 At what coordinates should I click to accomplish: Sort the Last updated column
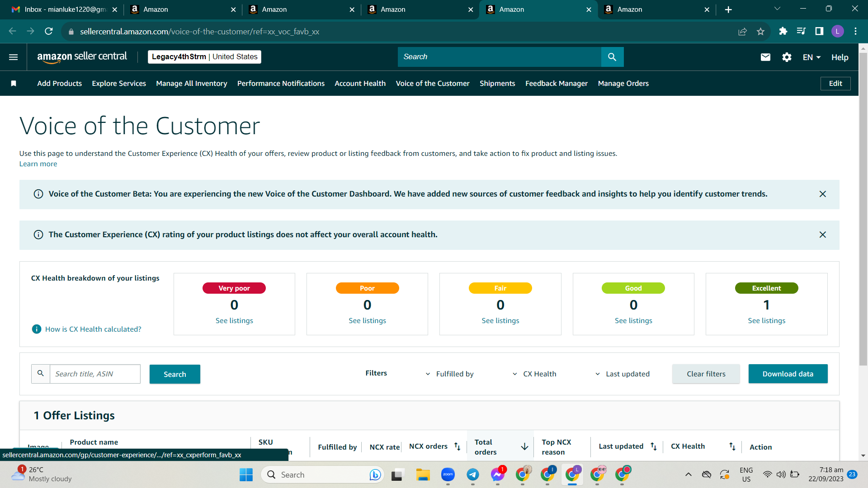[x=653, y=446]
